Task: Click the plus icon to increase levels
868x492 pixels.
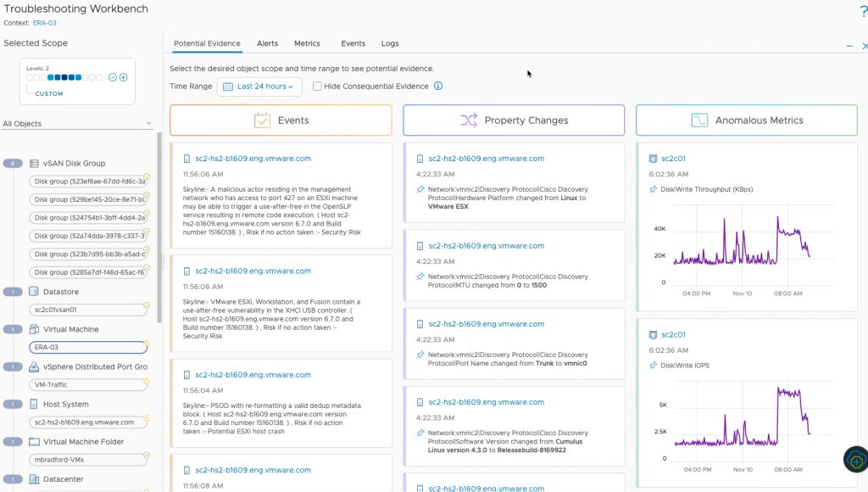Action: click(124, 77)
